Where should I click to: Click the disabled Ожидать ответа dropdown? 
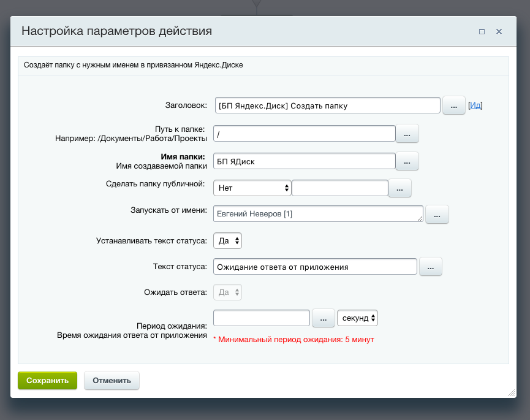227,292
